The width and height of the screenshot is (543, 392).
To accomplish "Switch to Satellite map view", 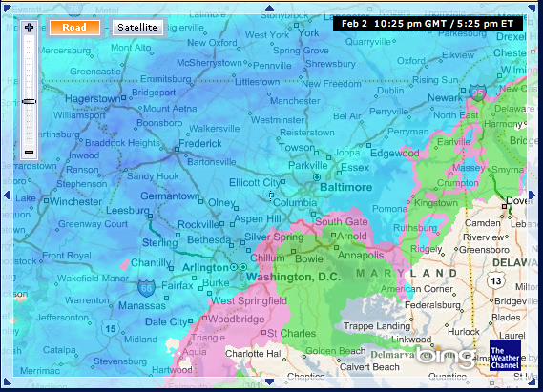I will pos(137,28).
